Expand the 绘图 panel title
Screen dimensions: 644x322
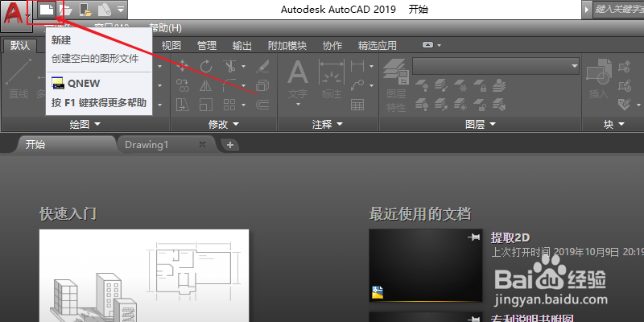[x=85, y=124]
